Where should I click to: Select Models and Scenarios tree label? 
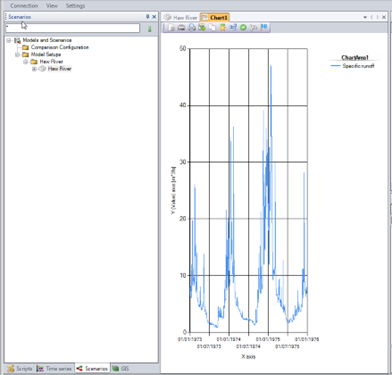[47, 40]
